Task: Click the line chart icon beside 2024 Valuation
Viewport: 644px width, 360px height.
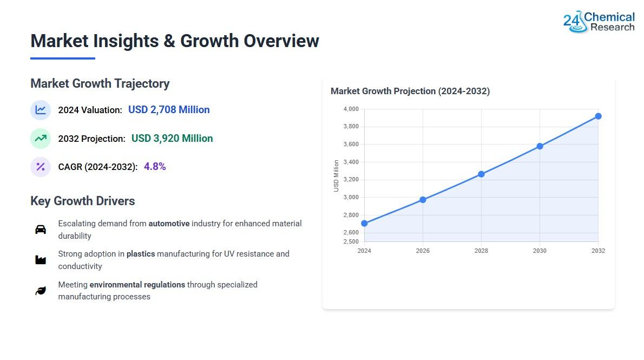Action: click(41, 110)
